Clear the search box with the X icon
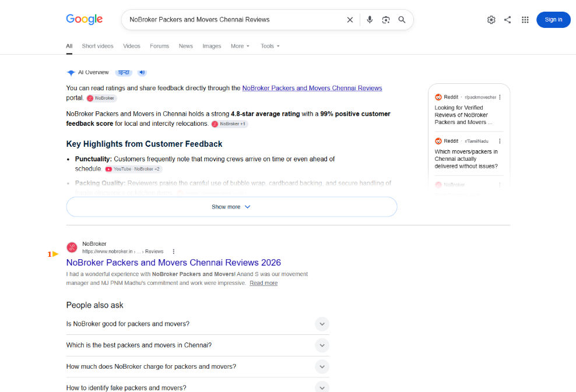The width and height of the screenshot is (576, 392). (x=350, y=20)
